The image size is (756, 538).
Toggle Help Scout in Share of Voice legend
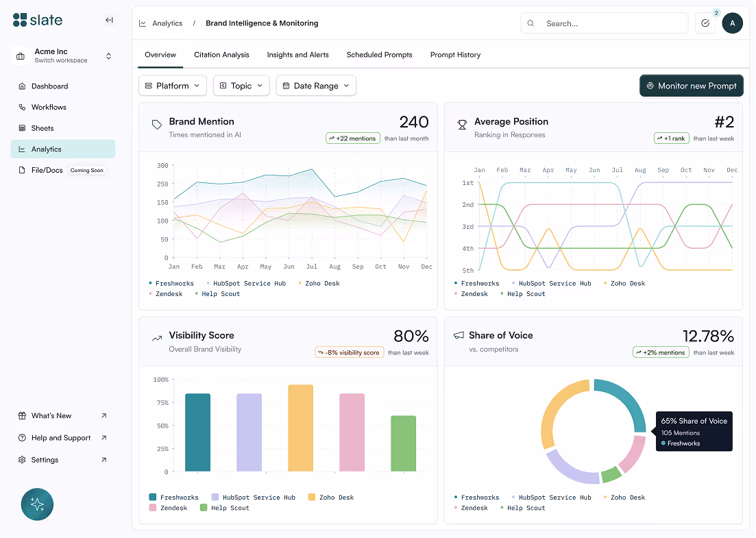coord(523,508)
